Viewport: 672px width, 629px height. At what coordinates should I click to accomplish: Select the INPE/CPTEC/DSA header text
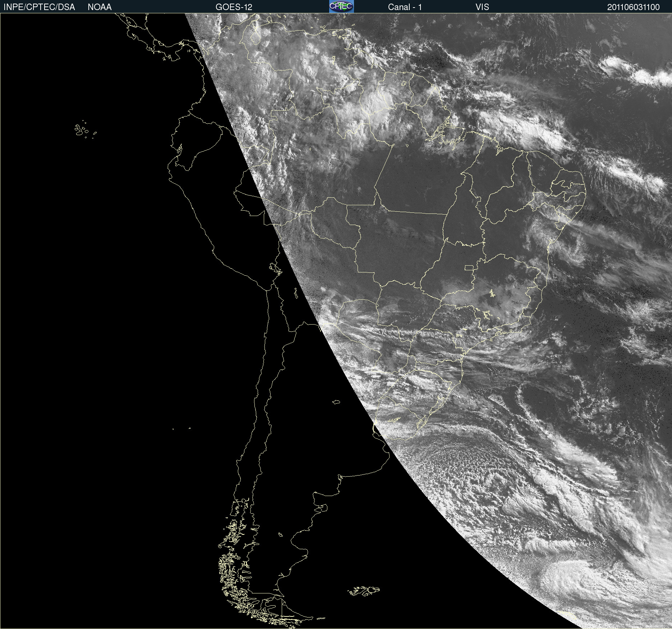coord(39,7)
